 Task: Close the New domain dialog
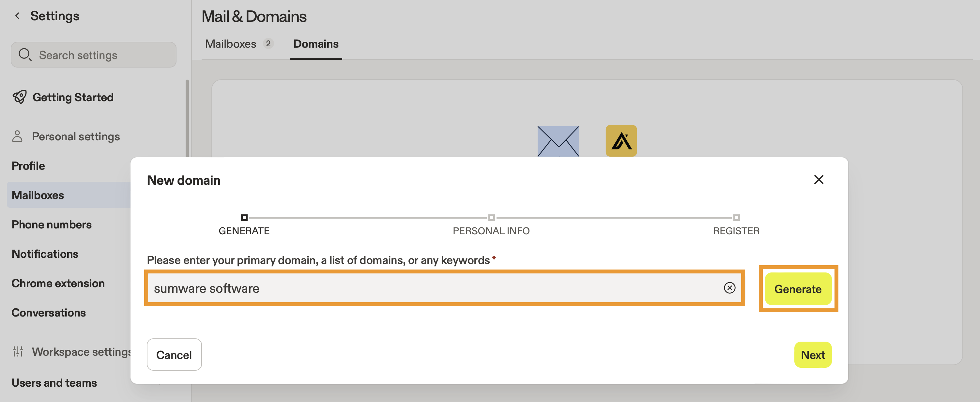[x=818, y=180]
